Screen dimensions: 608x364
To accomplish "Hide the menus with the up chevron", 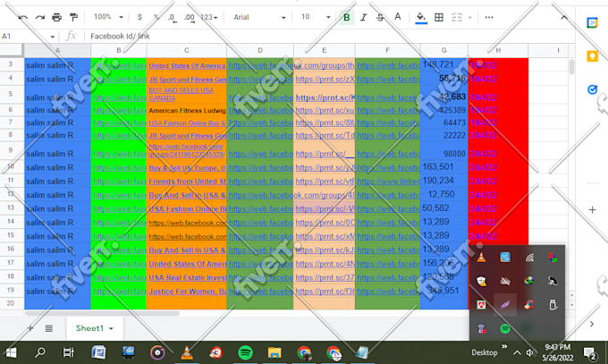I will 564,18.
